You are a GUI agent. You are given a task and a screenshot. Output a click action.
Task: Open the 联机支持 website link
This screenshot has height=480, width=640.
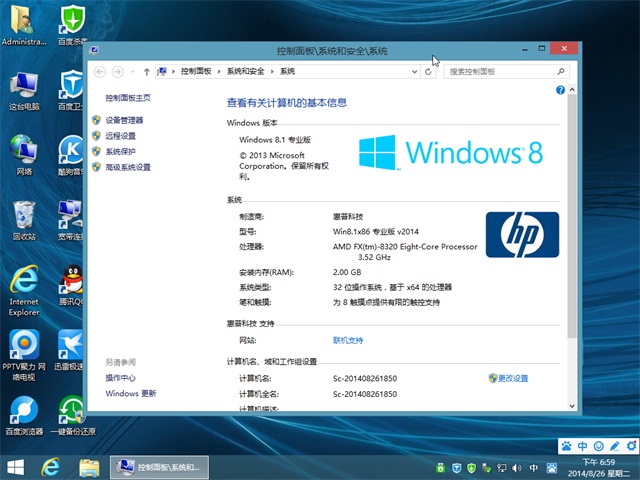point(349,340)
